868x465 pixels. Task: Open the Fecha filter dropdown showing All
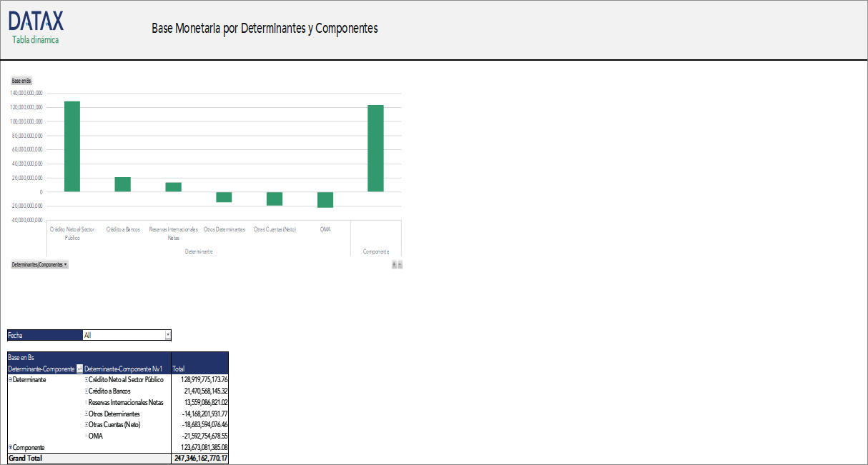(169, 334)
